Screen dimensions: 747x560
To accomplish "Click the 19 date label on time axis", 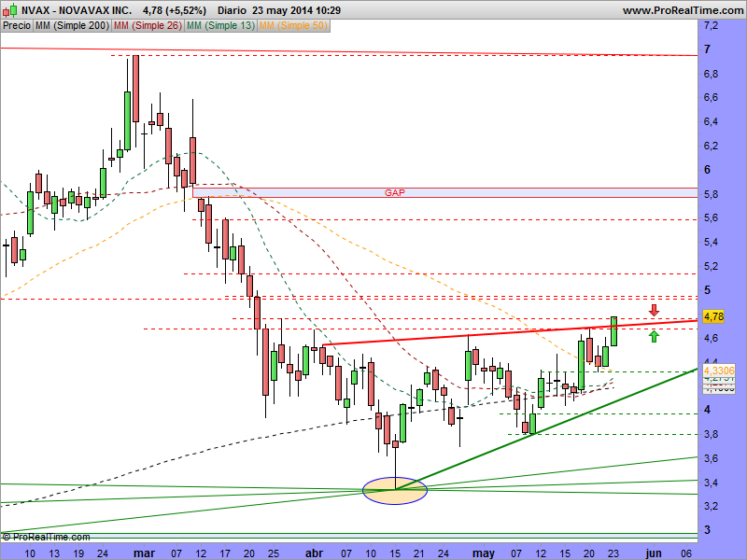I will [x=78, y=553].
